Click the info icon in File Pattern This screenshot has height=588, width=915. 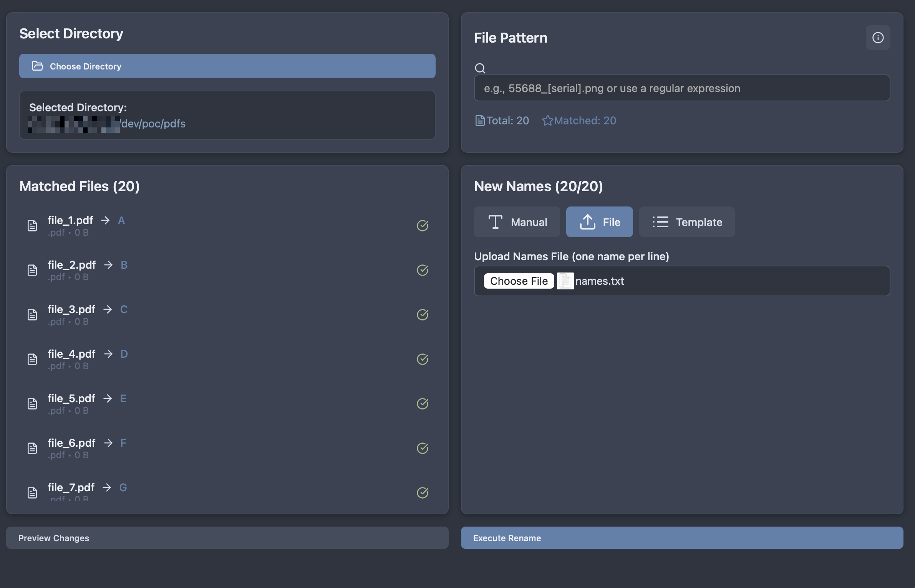pos(878,38)
